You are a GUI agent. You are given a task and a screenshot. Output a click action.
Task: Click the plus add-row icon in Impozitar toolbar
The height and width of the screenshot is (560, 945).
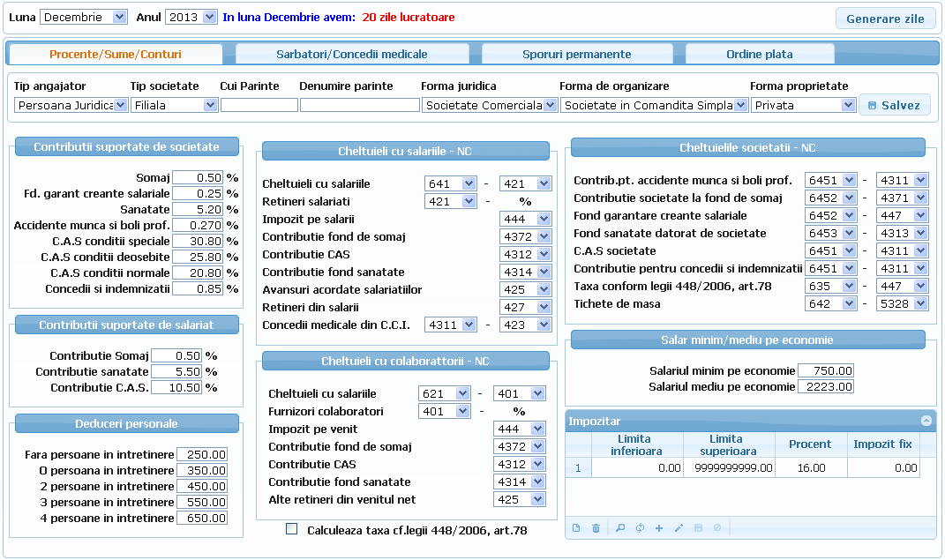(x=659, y=528)
